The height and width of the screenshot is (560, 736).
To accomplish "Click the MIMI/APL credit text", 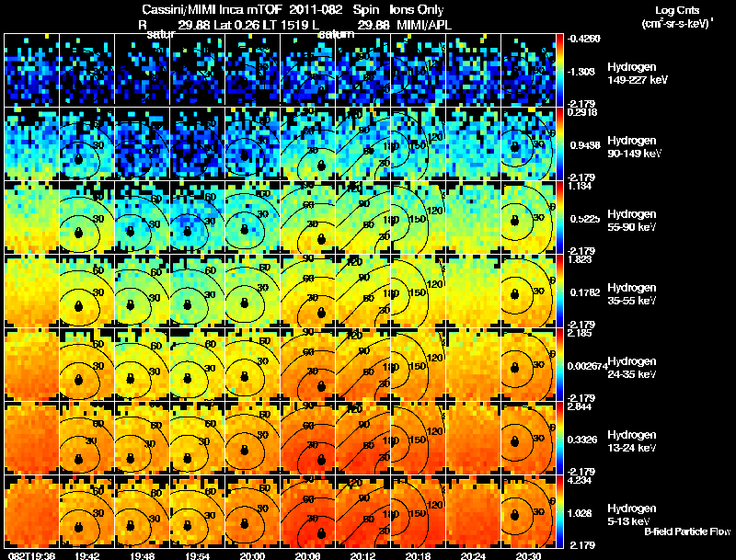I will (x=423, y=25).
